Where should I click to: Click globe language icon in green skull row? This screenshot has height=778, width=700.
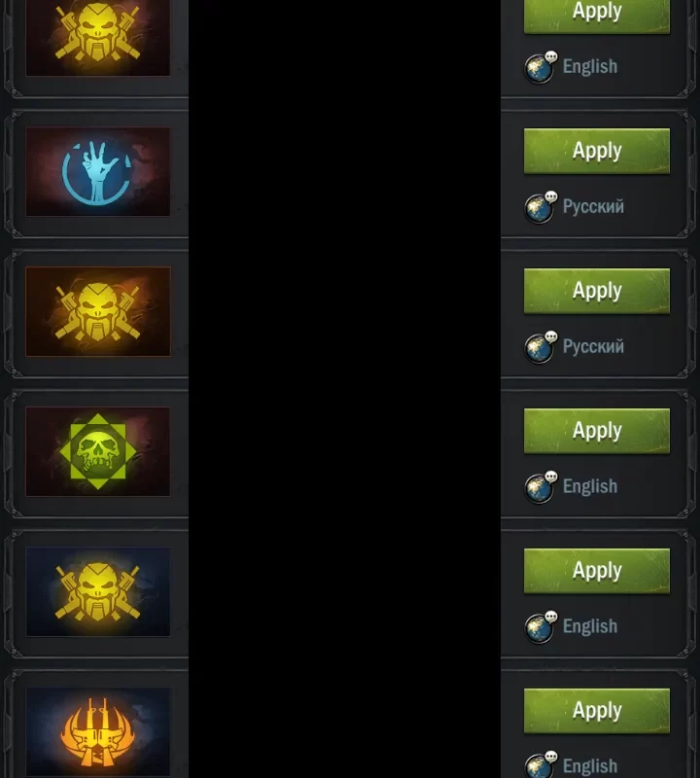(541, 487)
